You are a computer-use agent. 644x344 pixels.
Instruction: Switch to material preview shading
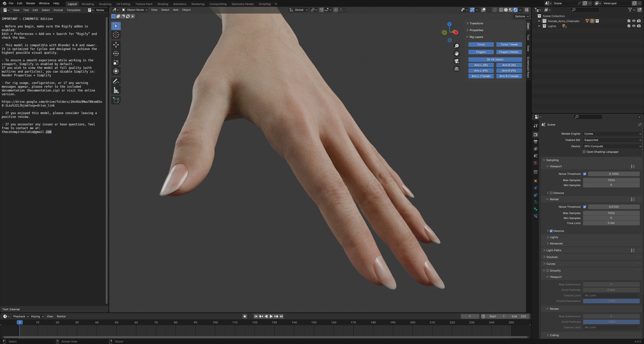tap(511, 10)
